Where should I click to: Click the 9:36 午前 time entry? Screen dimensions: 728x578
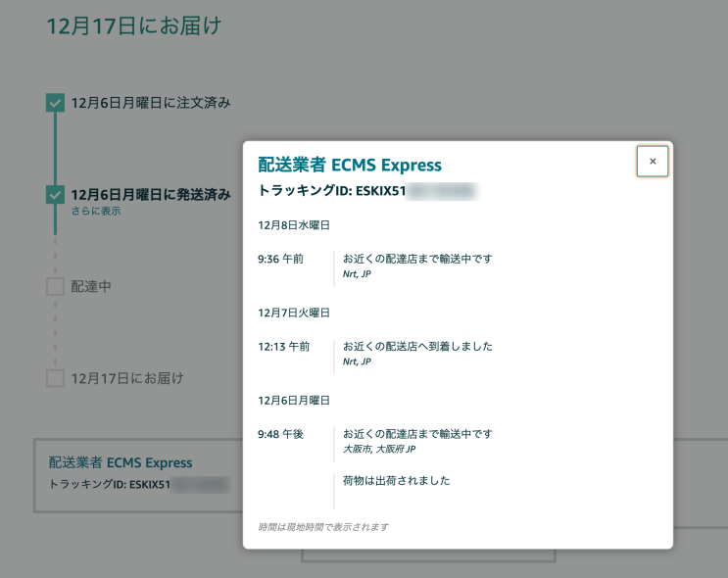pyautogui.click(x=280, y=259)
